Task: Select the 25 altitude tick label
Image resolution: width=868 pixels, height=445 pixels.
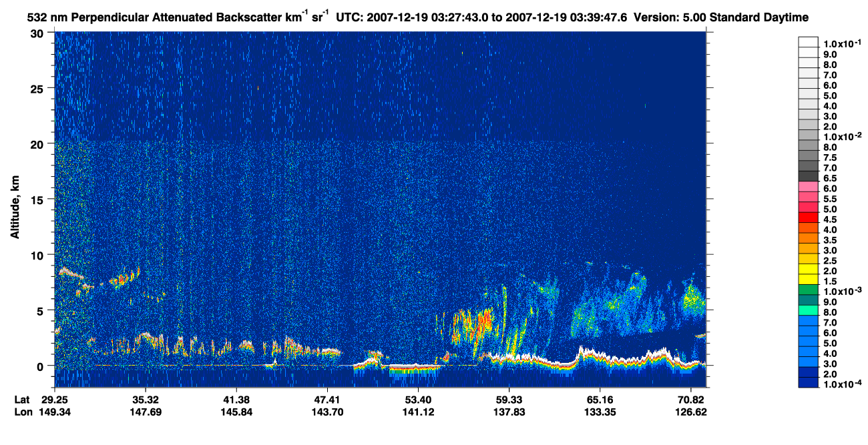Action: (39, 88)
